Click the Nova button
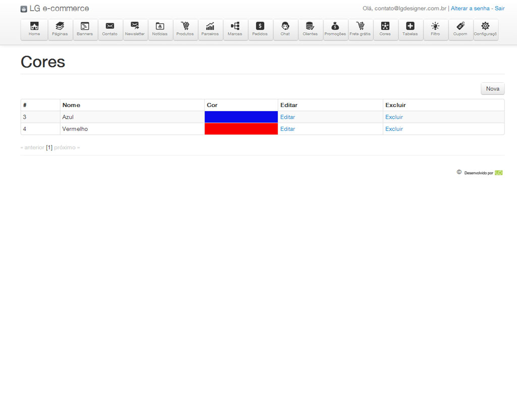Screen dimensions: 517x420 pyautogui.click(x=492, y=89)
